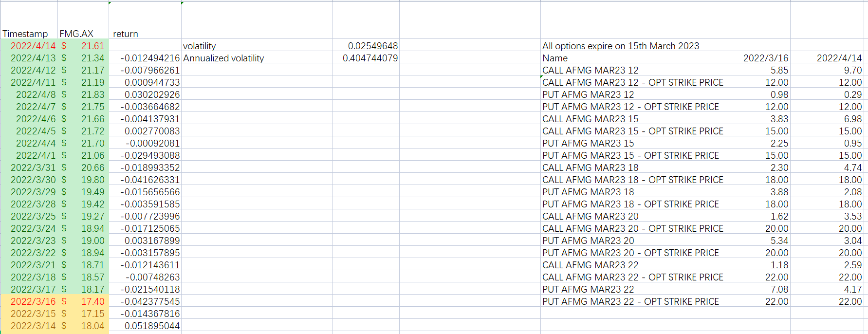Image resolution: width=868 pixels, height=334 pixels.
Task: Click the Annualized volatility label cell
Action: click(x=257, y=58)
